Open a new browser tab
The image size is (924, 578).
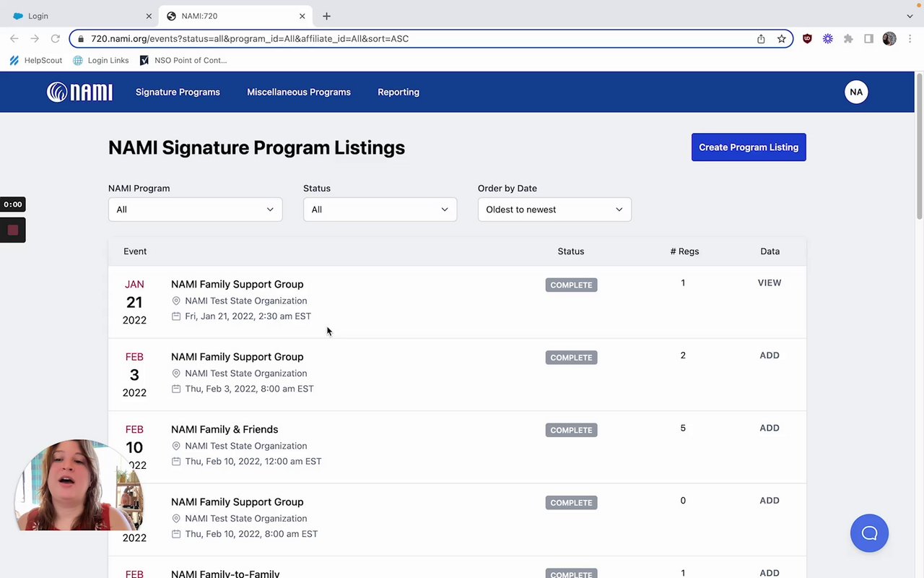click(x=326, y=16)
